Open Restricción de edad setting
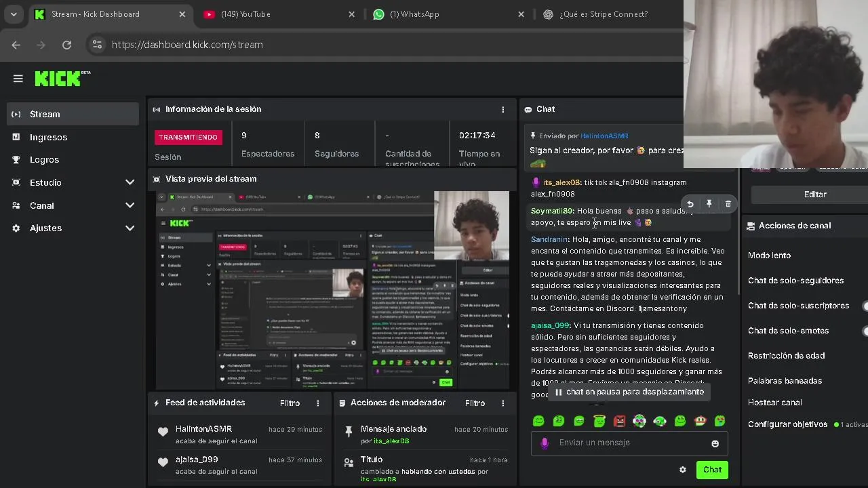The width and height of the screenshot is (868, 488). tap(786, 356)
